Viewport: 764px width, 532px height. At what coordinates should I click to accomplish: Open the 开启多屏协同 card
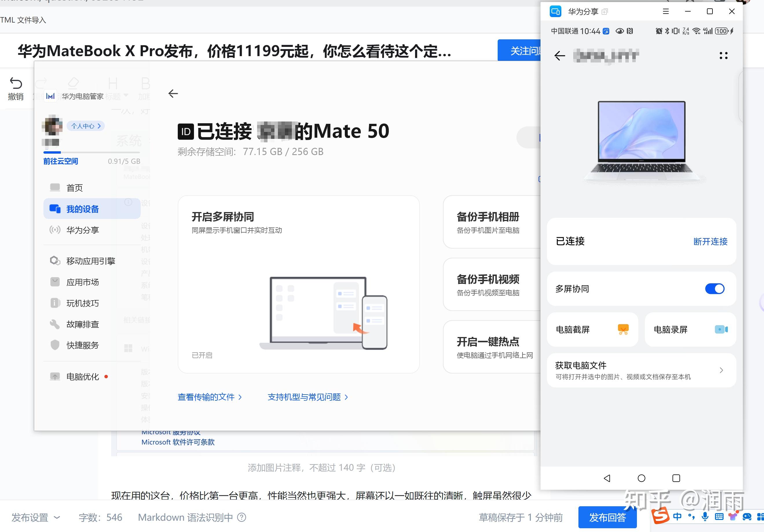pos(298,284)
